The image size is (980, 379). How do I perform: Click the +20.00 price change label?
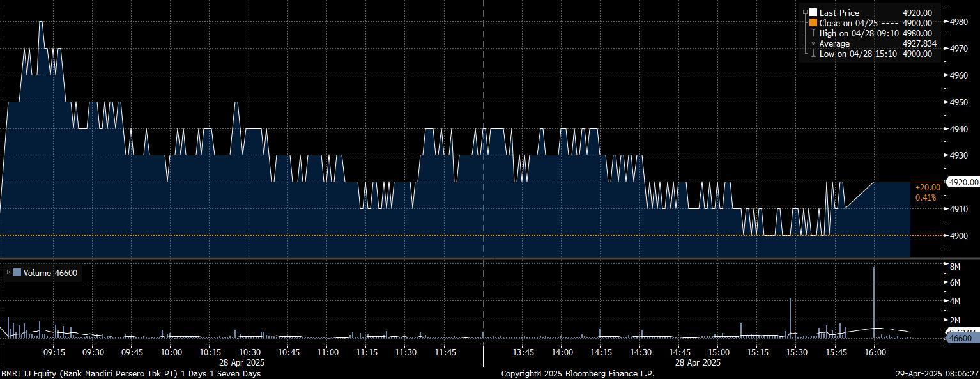(x=927, y=187)
